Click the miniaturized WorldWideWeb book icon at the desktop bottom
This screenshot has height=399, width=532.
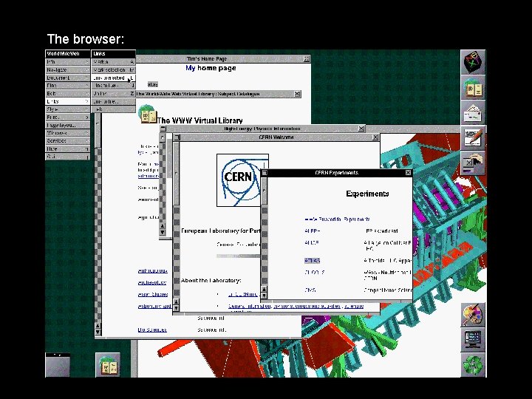coord(108,365)
